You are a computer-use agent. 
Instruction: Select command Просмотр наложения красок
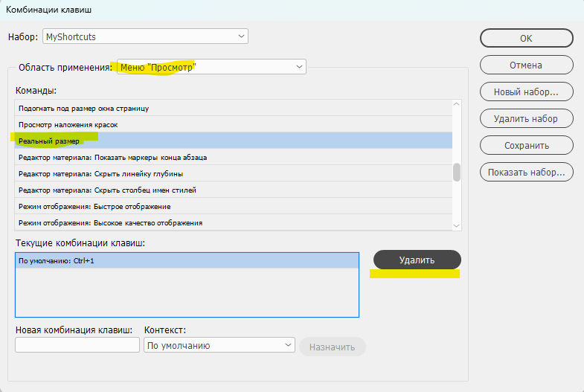pyautogui.click(x=234, y=124)
